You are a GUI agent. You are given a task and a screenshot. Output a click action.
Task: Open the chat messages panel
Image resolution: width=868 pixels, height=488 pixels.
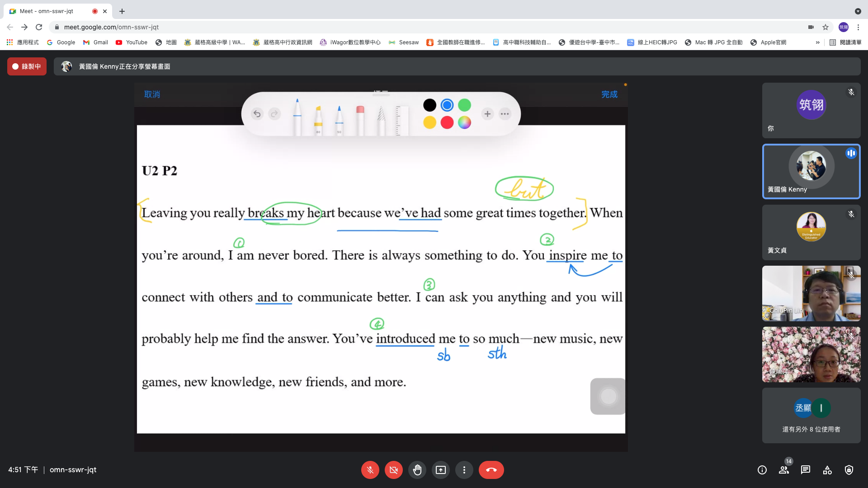pos(806,470)
